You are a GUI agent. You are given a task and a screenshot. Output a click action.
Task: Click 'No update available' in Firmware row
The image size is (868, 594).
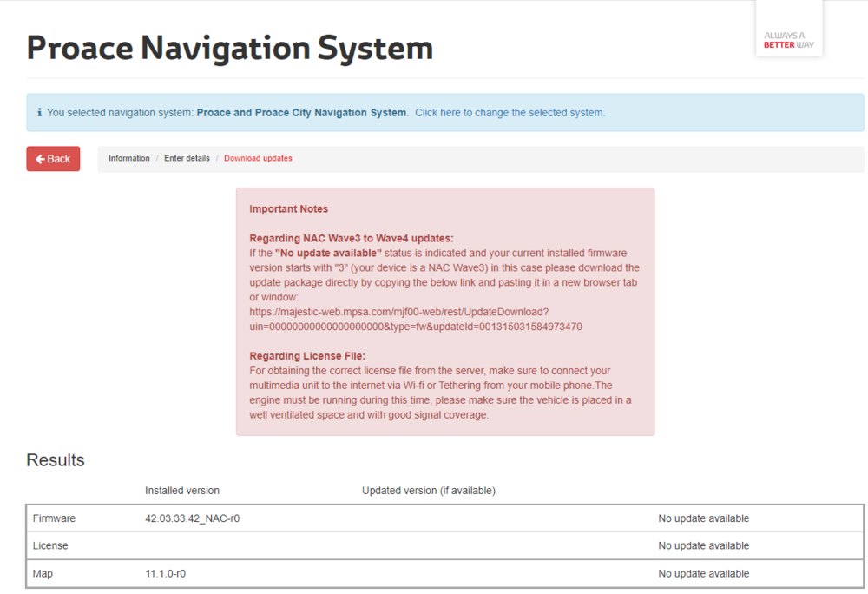(x=704, y=518)
